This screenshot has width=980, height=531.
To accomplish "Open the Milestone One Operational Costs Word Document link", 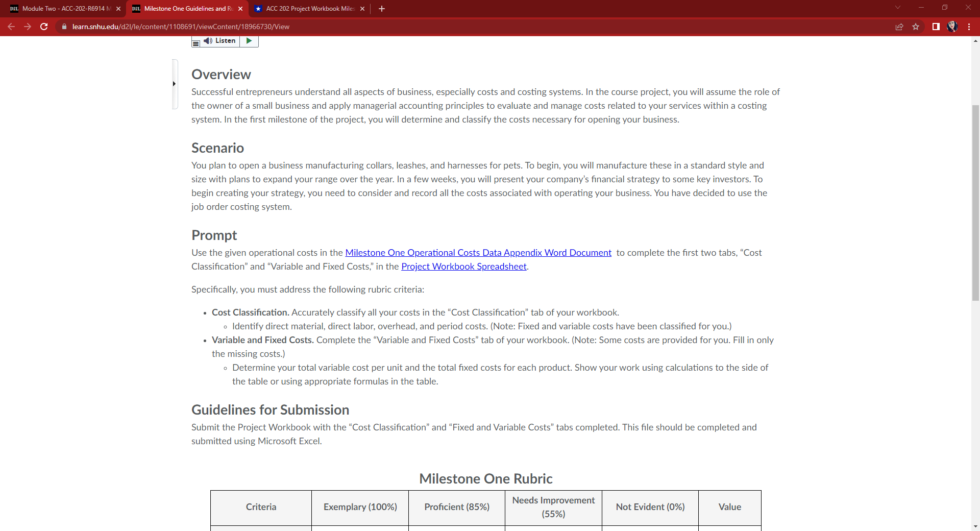I will click(478, 252).
